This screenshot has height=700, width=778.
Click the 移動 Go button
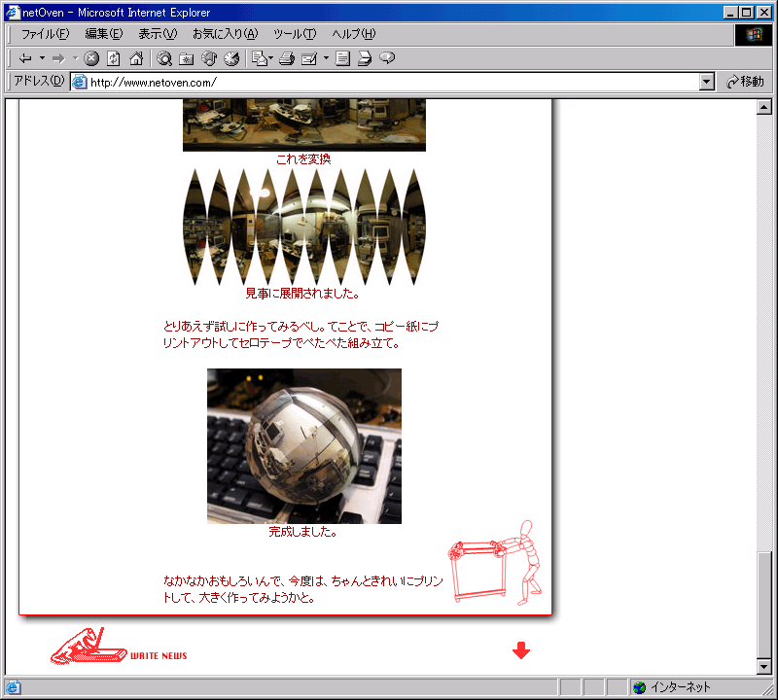pyautogui.click(x=745, y=82)
